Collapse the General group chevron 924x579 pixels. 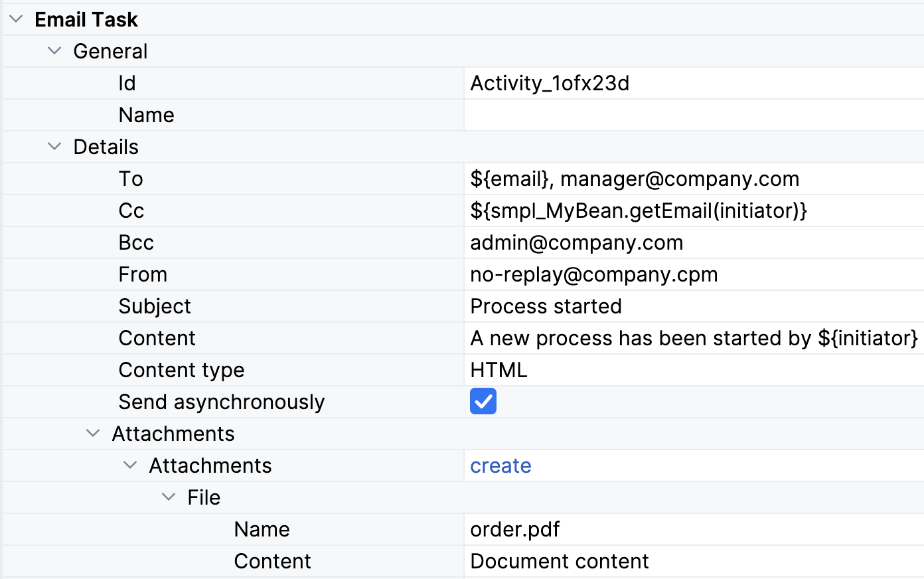tap(54, 51)
